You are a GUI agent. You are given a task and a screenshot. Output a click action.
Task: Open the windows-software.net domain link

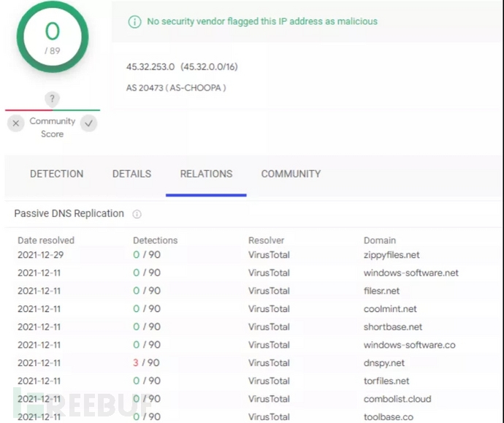click(x=411, y=273)
